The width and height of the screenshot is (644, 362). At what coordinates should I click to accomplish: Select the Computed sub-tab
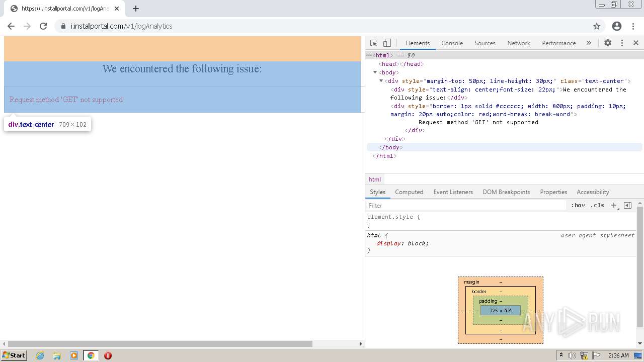tap(409, 192)
